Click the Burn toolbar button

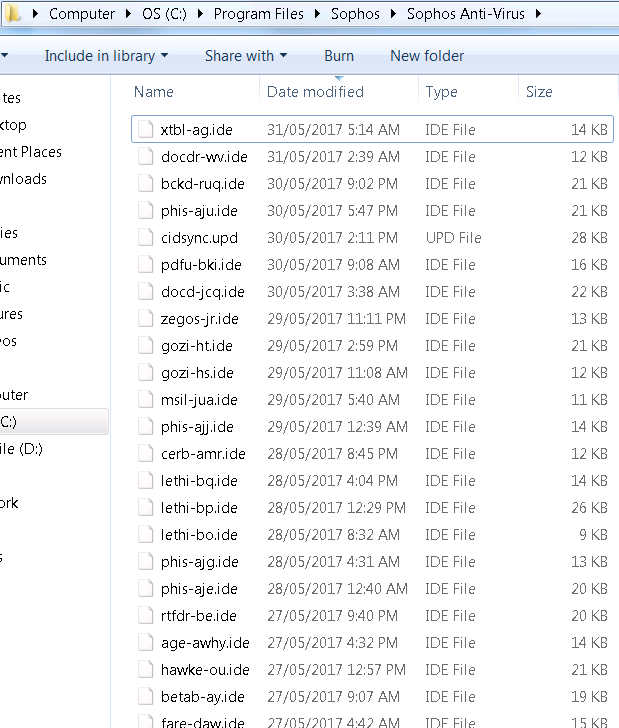pos(339,56)
